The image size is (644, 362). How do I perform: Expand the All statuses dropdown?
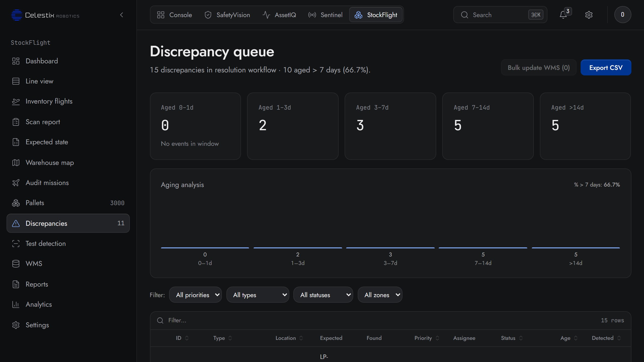pos(323,295)
